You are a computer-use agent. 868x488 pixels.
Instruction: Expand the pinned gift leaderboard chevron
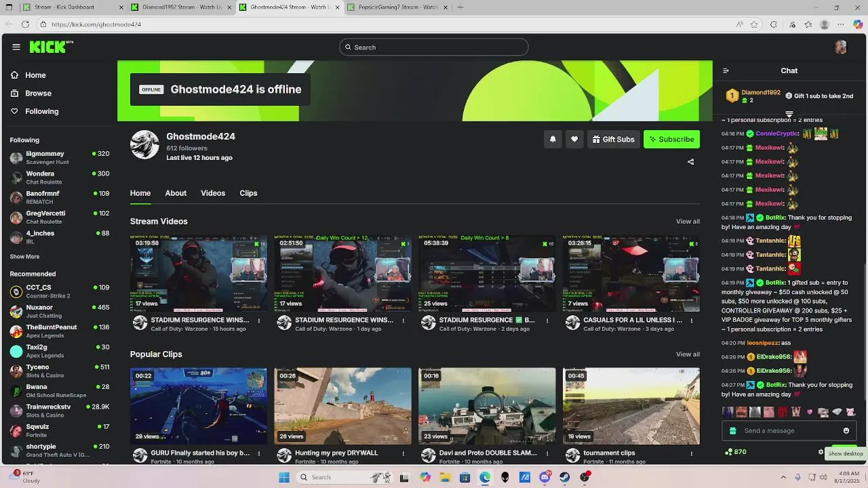pyautogui.click(x=789, y=114)
